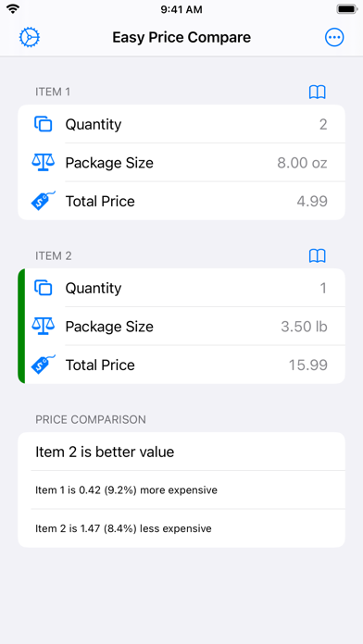Select 'Item 2 is 1.47 less expensive' row
This screenshot has width=363, height=644.
(x=181, y=528)
